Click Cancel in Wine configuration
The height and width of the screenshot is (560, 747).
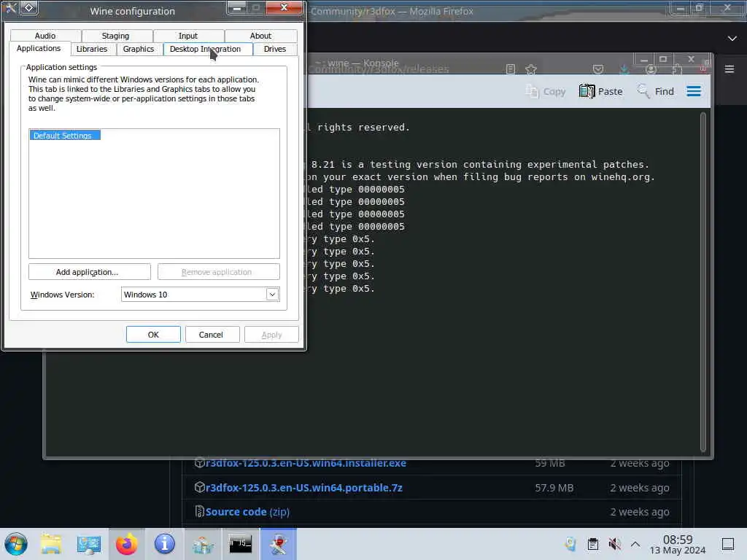(211, 335)
